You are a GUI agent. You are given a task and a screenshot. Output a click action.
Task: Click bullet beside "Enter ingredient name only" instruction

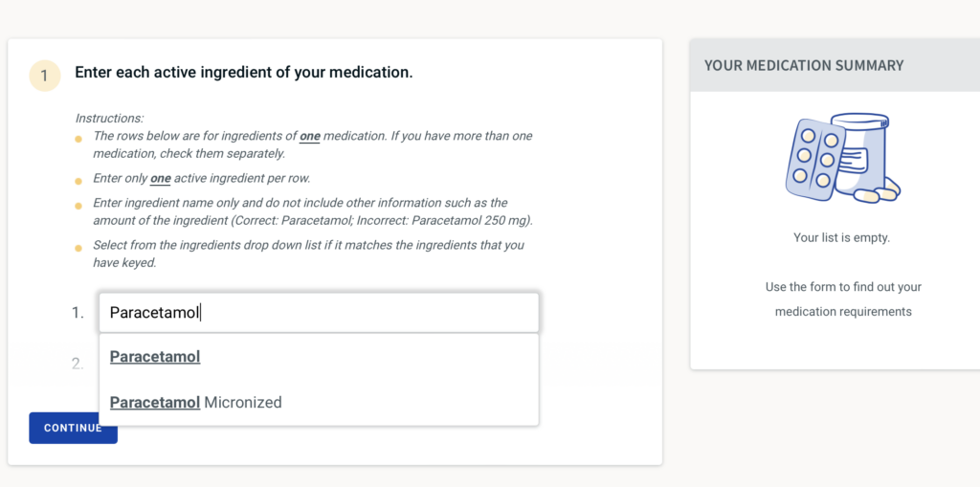(78, 206)
